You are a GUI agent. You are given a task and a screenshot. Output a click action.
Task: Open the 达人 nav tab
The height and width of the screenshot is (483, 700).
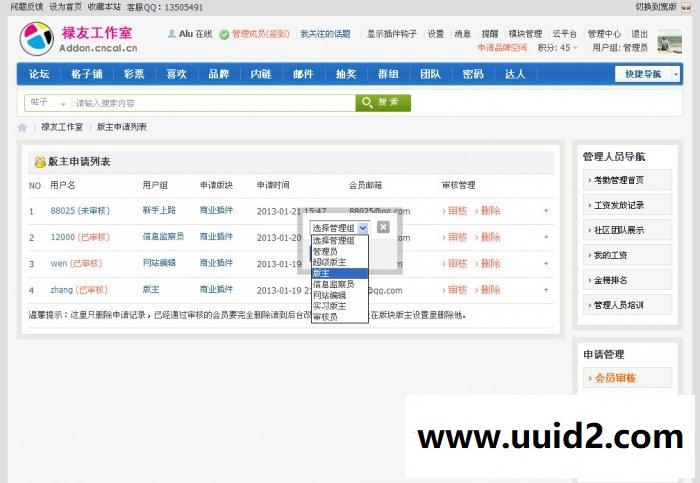515,74
